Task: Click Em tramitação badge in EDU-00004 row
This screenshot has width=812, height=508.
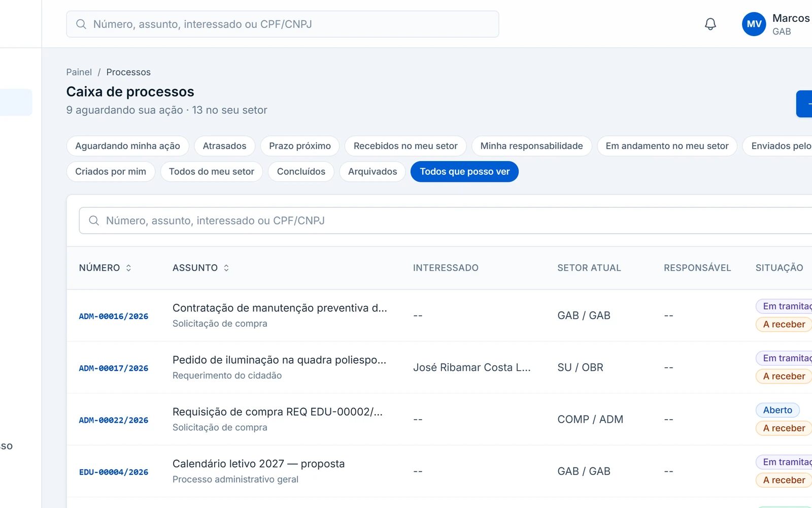Action: pos(785,462)
